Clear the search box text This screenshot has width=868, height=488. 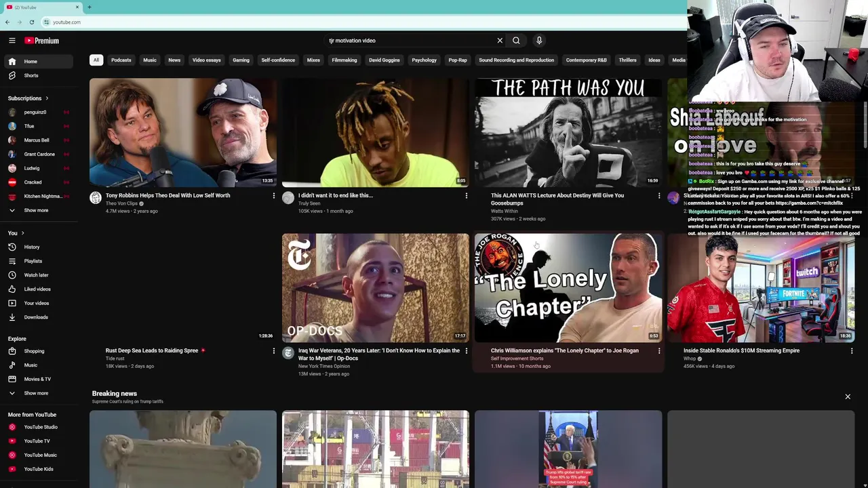pos(500,41)
